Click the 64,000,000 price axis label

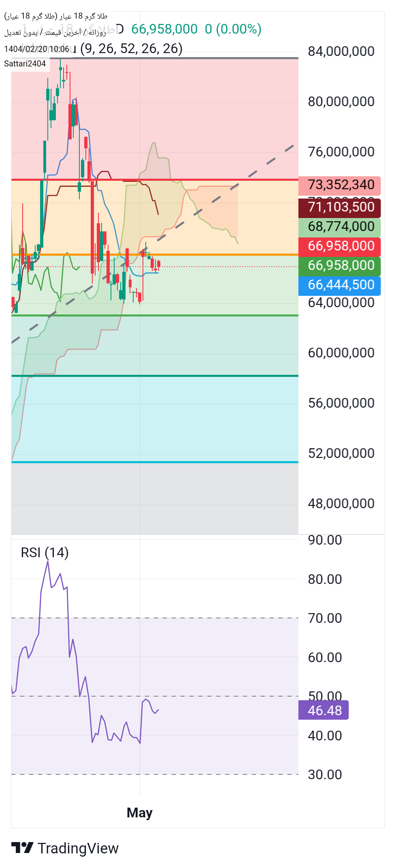pos(341,303)
